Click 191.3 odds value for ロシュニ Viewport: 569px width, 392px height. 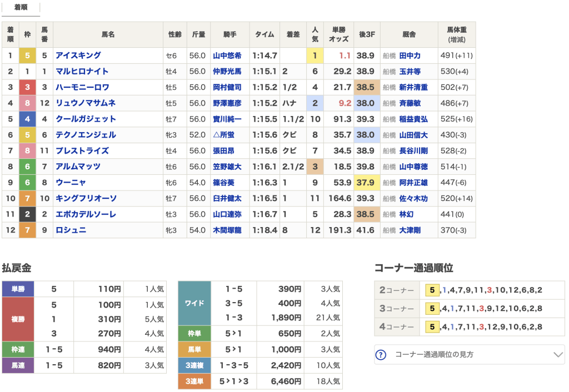(x=340, y=230)
